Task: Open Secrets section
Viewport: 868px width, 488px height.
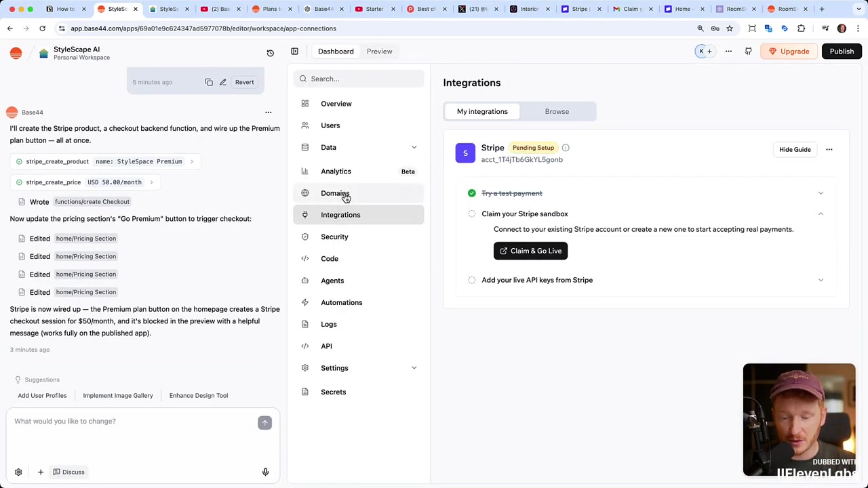Action: [x=359, y=392]
